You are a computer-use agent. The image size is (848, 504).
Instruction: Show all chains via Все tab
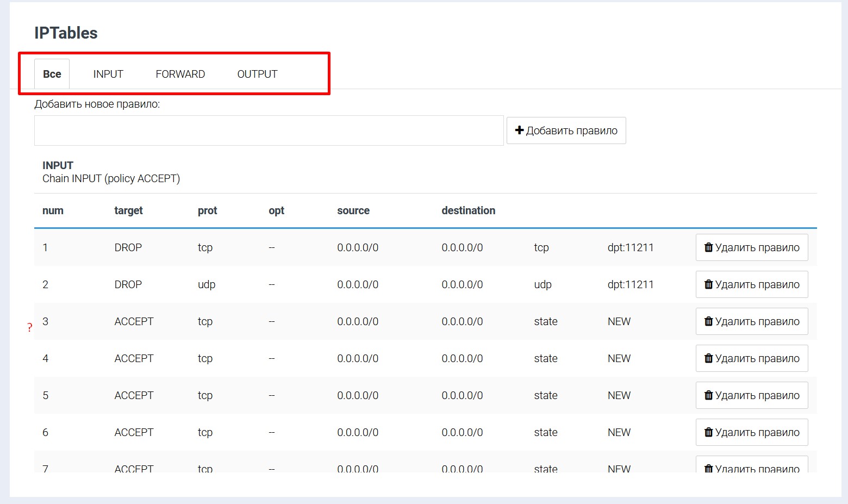coord(52,74)
